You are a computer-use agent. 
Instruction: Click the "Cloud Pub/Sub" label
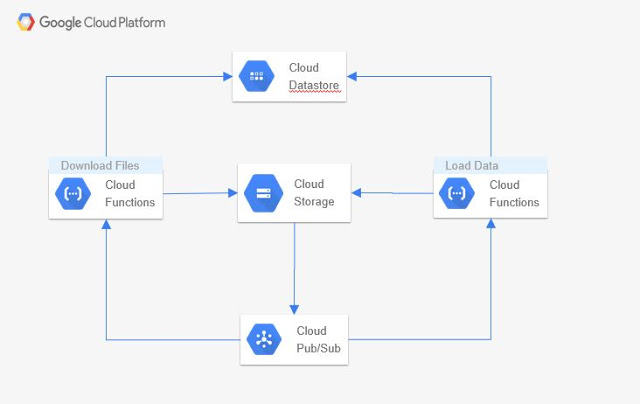pyautogui.click(x=318, y=339)
